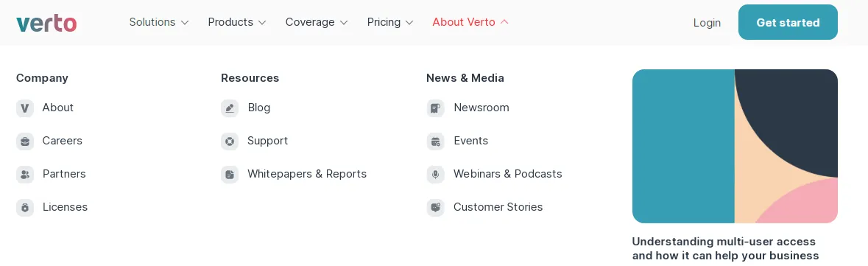
Task: Click the Customer Stories chat icon
Action: (436, 208)
